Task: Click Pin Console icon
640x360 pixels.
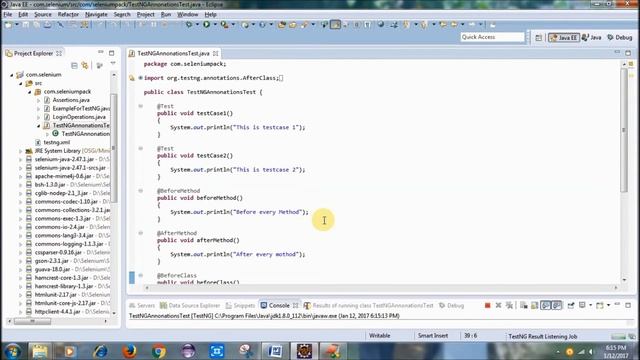Action: pos(571,305)
